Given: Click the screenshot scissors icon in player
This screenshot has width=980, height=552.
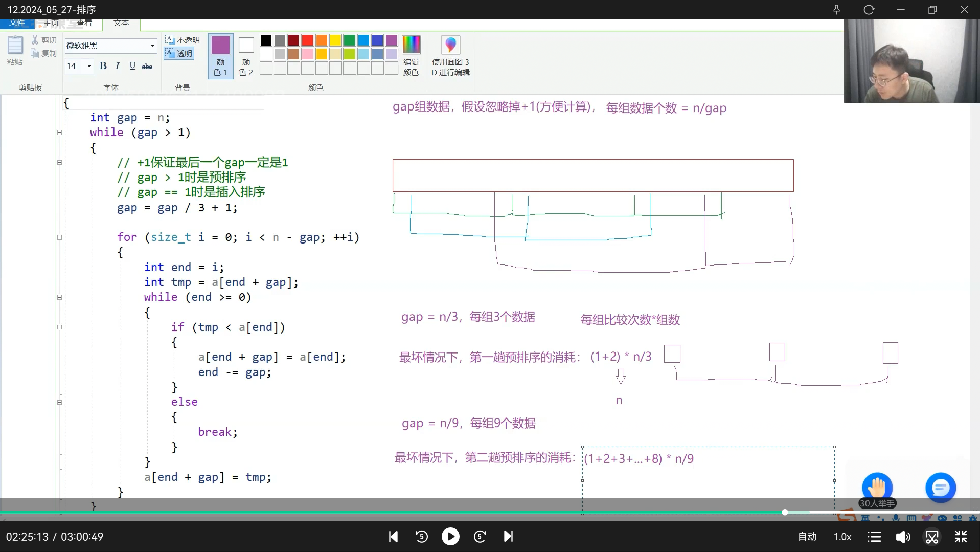Looking at the screenshot, I should coord(932,537).
